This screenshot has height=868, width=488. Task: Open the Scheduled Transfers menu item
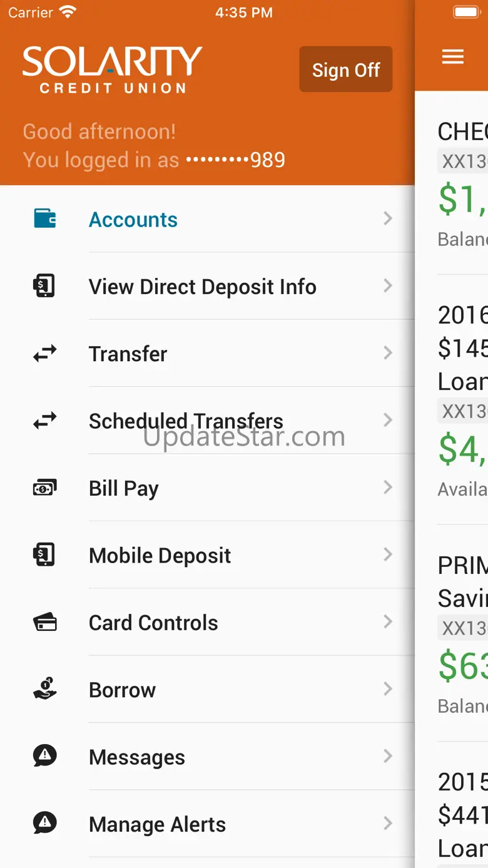[x=186, y=421]
